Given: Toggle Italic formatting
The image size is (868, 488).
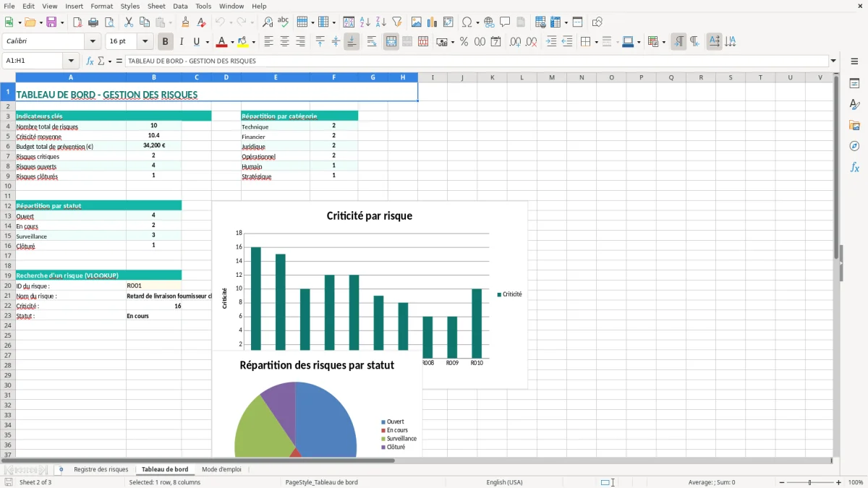Looking at the screenshot, I should pos(182,42).
